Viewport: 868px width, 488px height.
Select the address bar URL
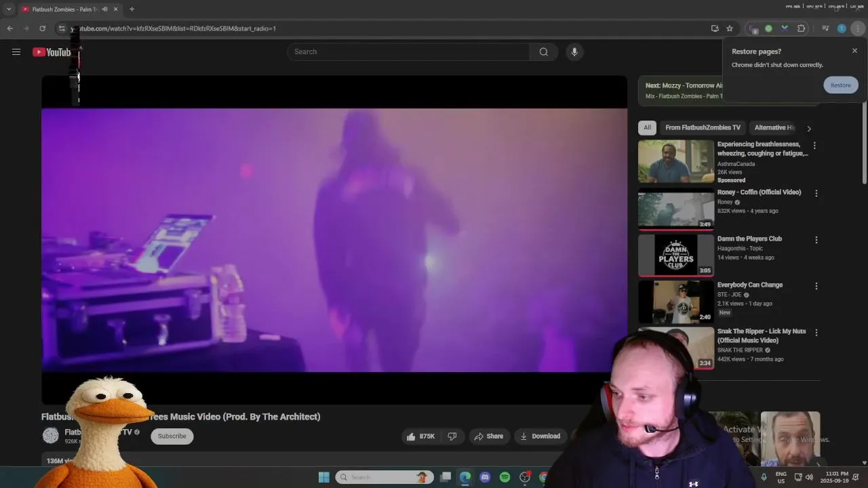coord(175,28)
